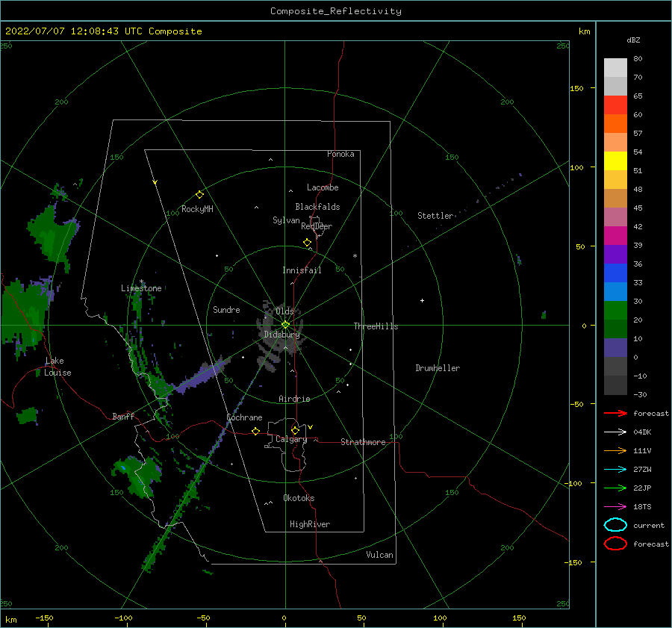
Task: Click the yellow diamond marker near RockyMH
Action: [199, 195]
